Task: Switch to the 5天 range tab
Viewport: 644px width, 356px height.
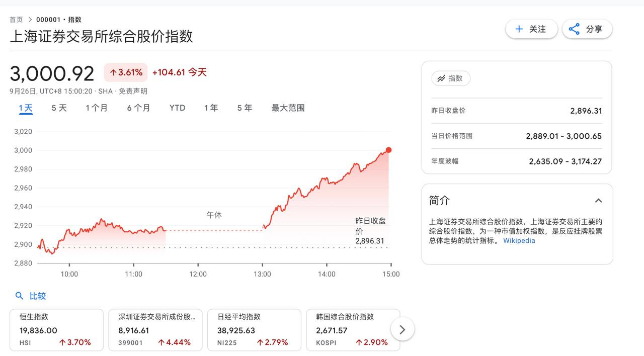Action: pos(59,108)
